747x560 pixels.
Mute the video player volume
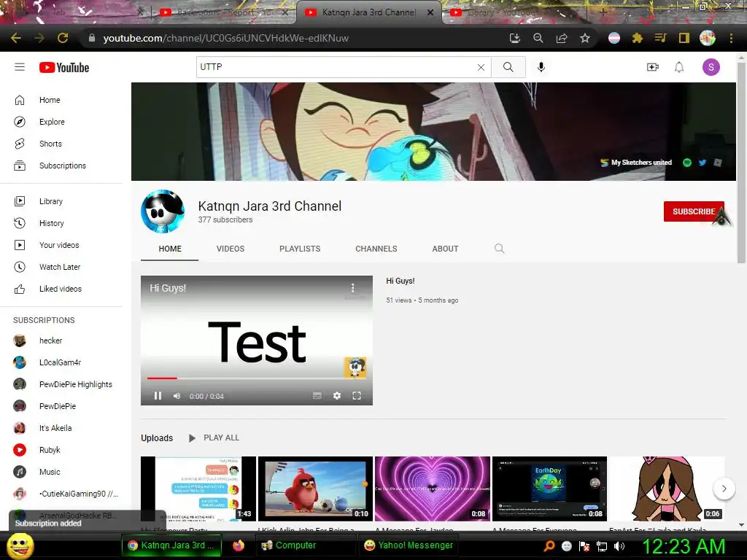tap(177, 396)
